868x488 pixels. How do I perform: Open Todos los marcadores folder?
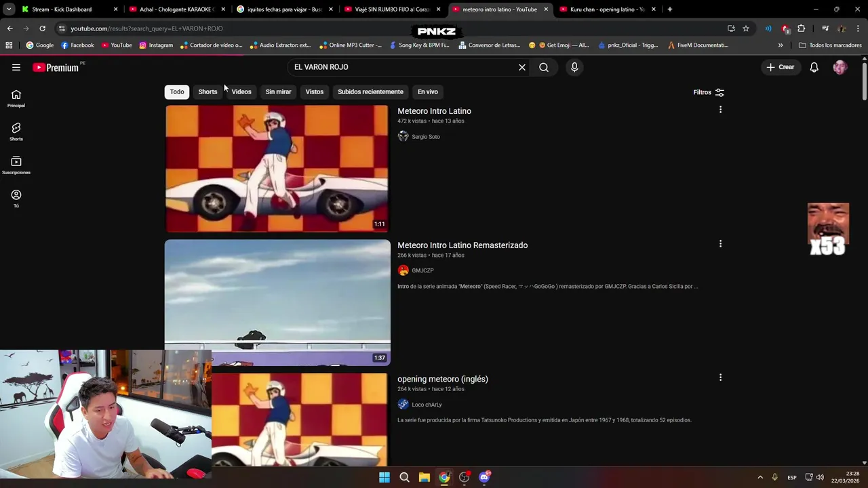pos(830,45)
